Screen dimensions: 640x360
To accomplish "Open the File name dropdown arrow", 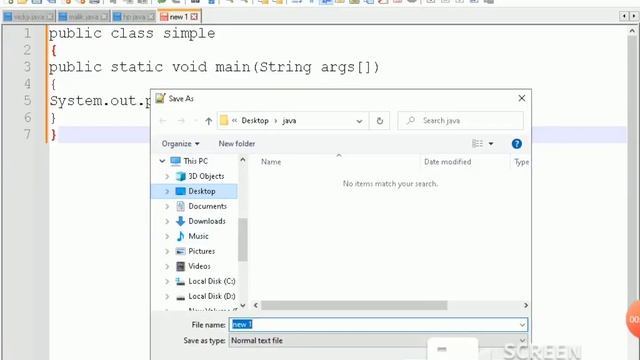I will point(522,325).
